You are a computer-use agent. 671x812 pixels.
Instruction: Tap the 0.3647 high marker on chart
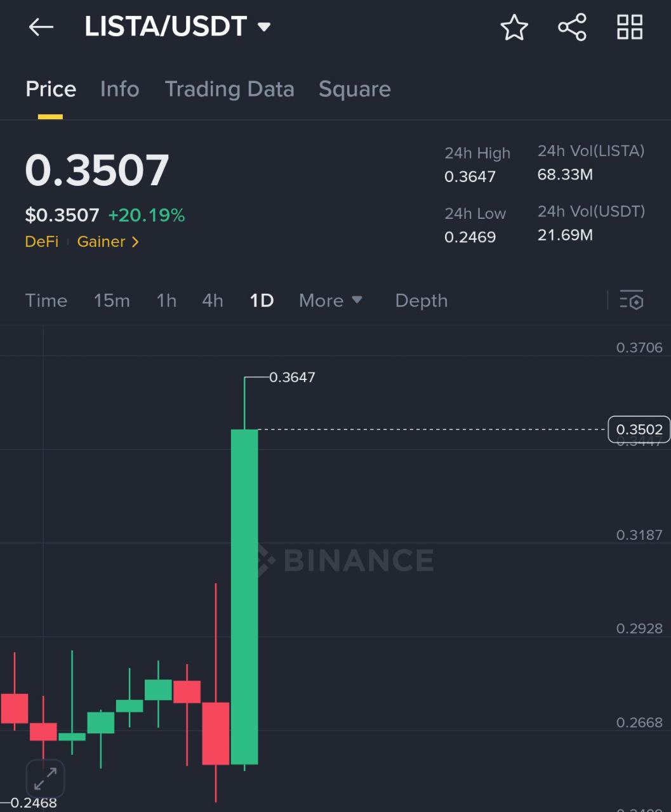tap(292, 377)
